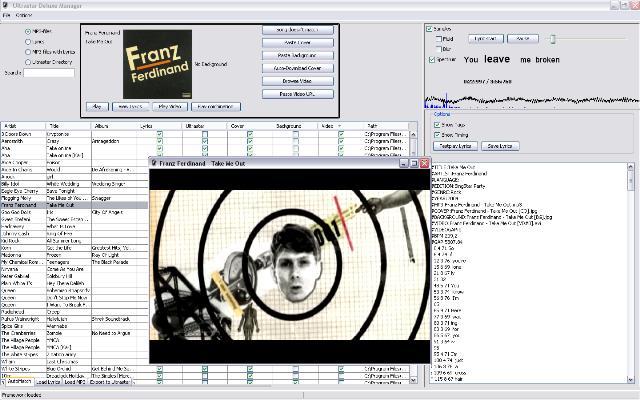Close the Franz Ferdinand video window
Viewport: 640px width, 400px height.
pyautogui.click(x=424, y=163)
